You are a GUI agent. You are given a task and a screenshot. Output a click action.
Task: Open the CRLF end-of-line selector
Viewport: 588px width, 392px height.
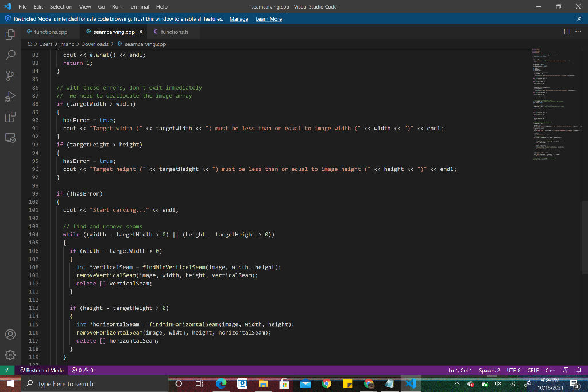pyautogui.click(x=532, y=370)
